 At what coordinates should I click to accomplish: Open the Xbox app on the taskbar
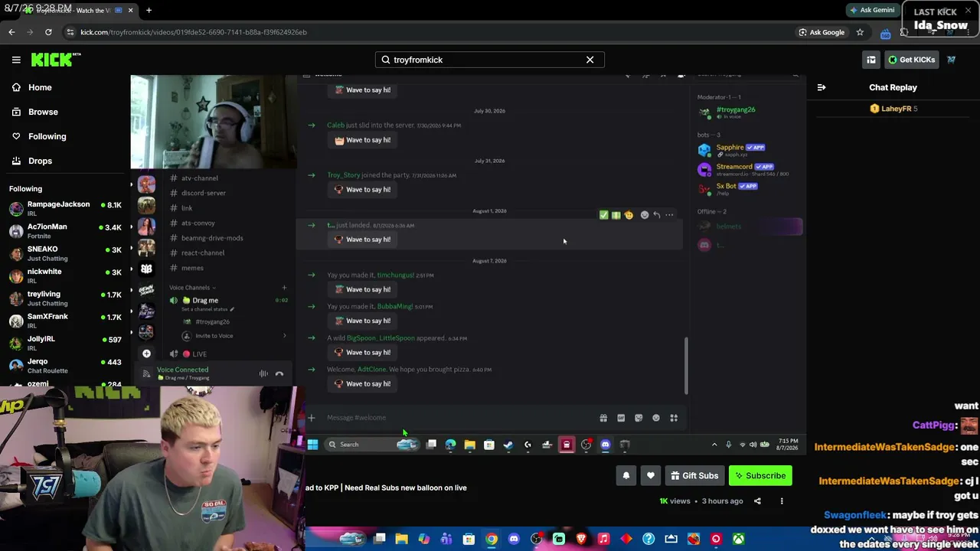point(738,540)
